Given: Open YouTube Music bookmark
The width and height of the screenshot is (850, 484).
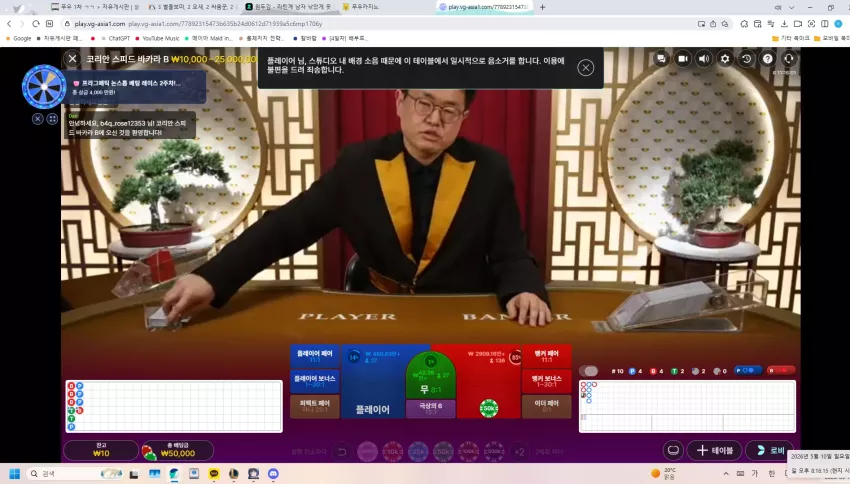Looking at the screenshot, I should click(x=157, y=38).
